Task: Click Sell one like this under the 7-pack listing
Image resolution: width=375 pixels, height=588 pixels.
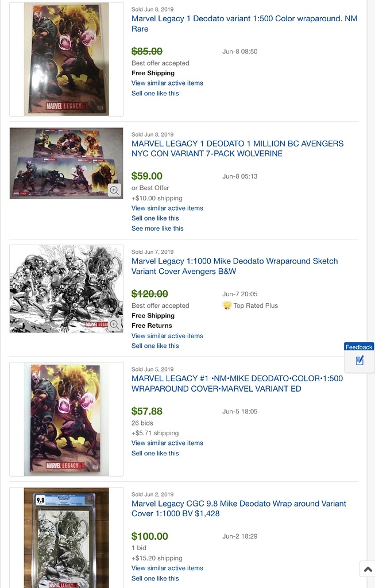Action: point(155,218)
